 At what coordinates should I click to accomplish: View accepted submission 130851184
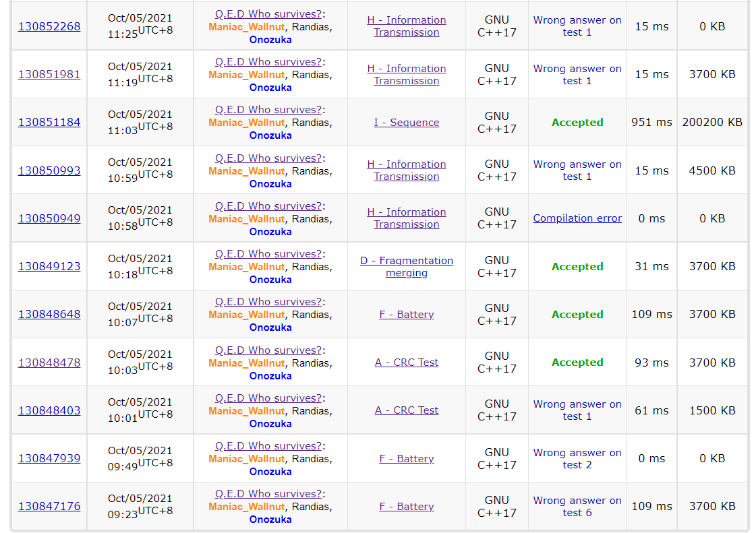click(49, 123)
